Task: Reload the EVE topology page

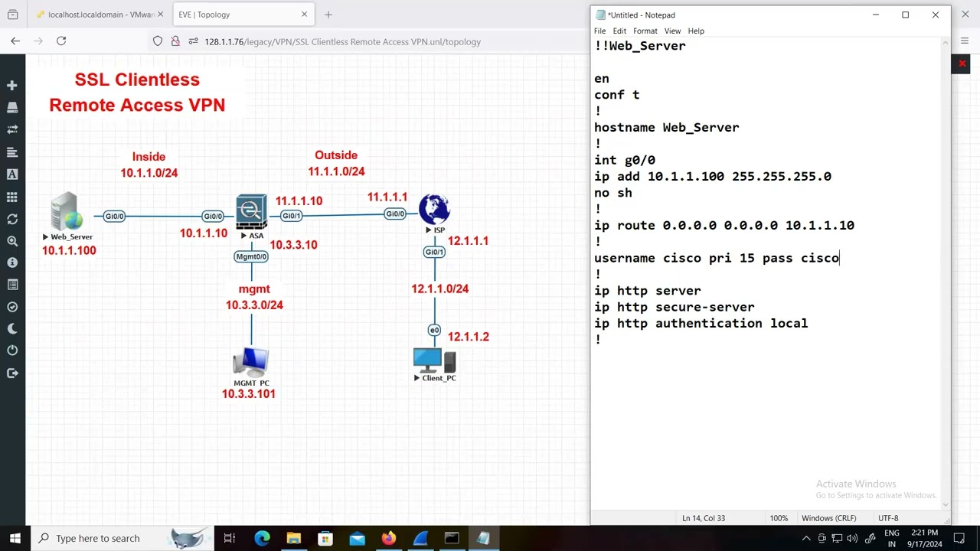Action: pyautogui.click(x=61, y=41)
